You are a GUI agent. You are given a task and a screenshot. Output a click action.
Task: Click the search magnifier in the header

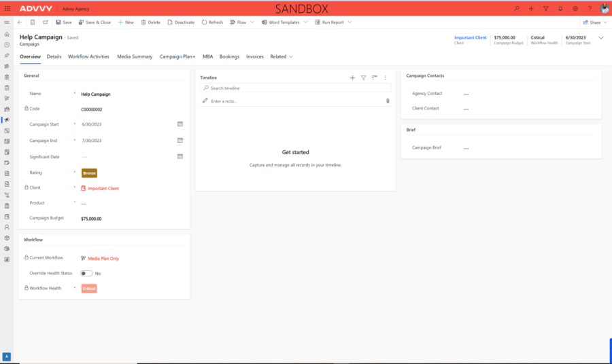pyautogui.click(x=516, y=8)
